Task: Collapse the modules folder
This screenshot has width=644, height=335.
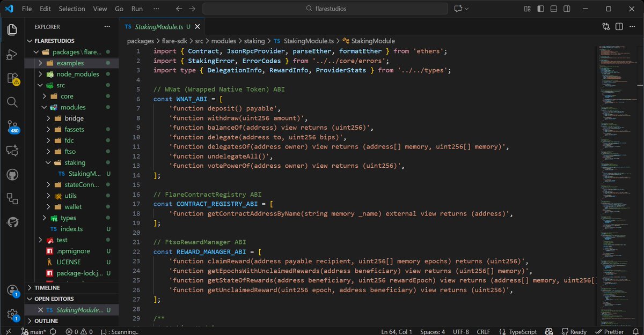Action: (x=72, y=107)
